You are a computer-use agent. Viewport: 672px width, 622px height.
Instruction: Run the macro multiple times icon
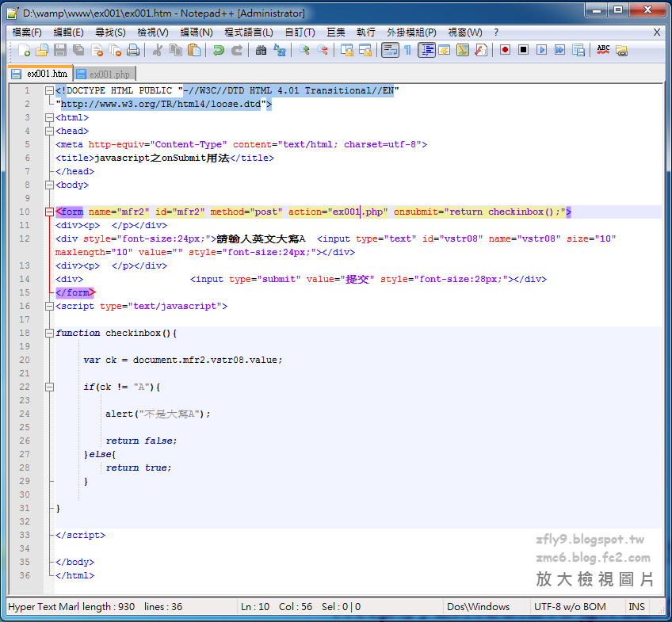click(x=559, y=50)
